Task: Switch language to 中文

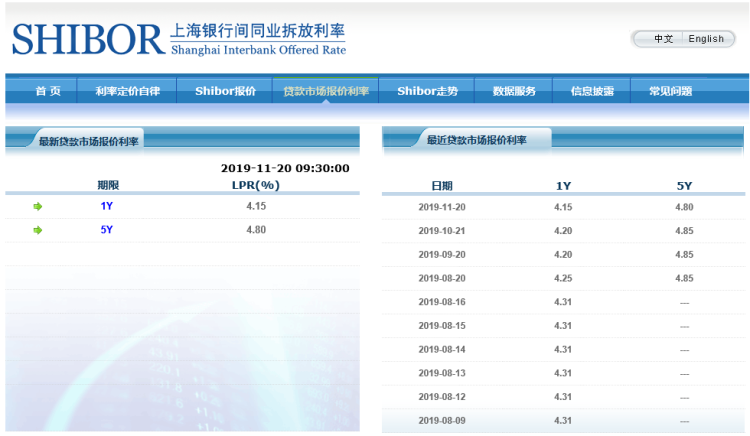Action: click(x=663, y=39)
